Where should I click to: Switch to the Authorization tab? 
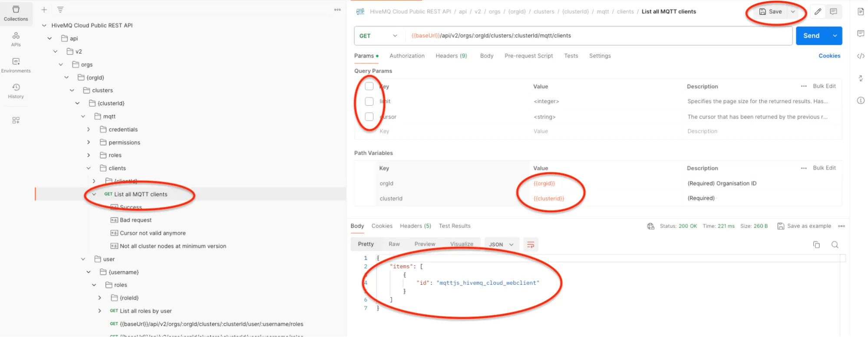click(407, 56)
